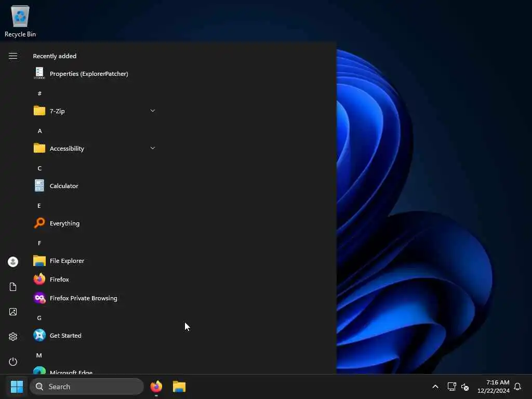Click the 'E' letter group header
The image size is (532, 399).
39,206
